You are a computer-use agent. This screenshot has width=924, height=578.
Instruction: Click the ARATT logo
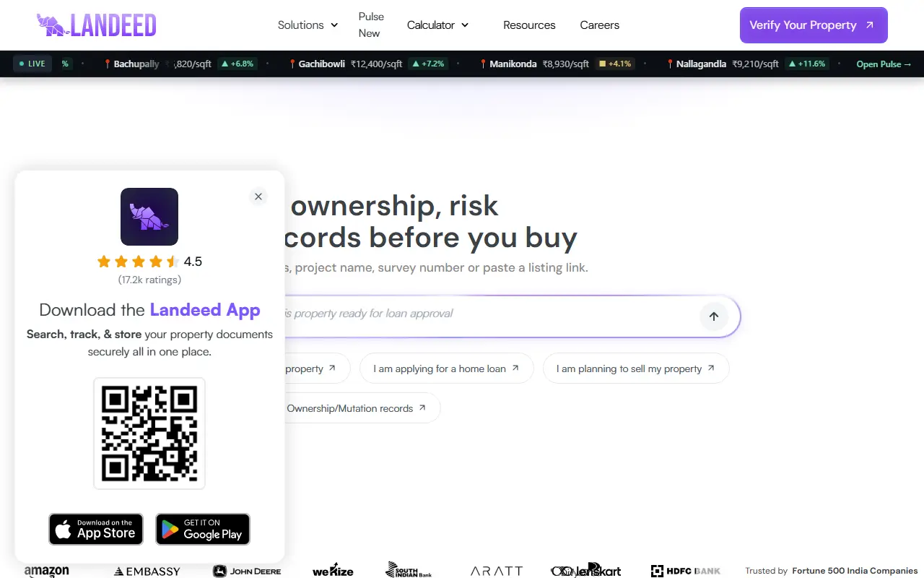point(497,571)
